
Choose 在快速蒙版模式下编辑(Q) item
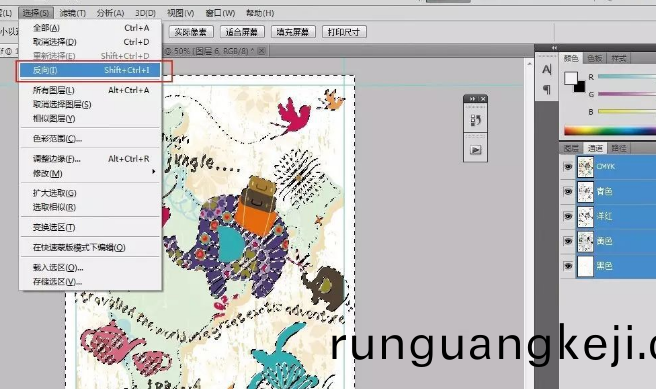(91, 247)
